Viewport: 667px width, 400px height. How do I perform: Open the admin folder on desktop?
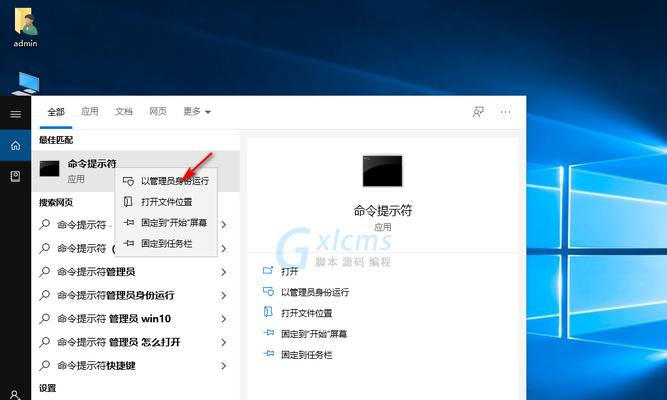(x=25, y=28)
